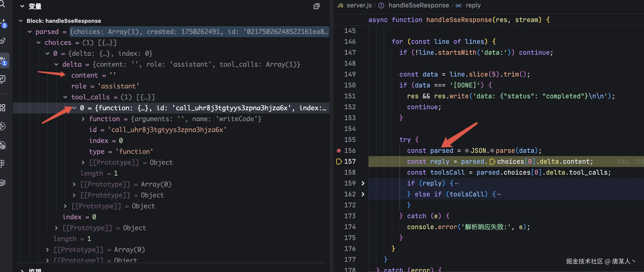Open Source Control view with badge 2
This screenshot has height=272, width=644.
click(x=3, y=23)
